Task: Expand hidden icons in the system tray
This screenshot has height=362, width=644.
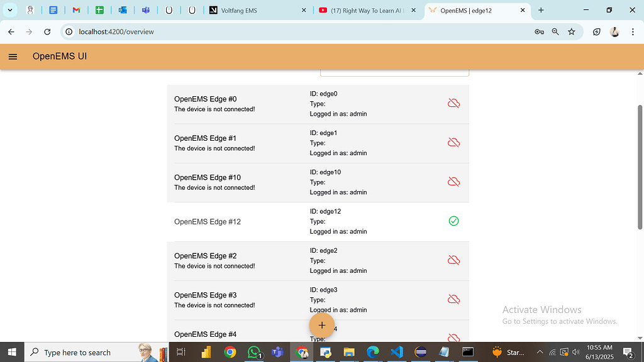Action: coord(540,352)
